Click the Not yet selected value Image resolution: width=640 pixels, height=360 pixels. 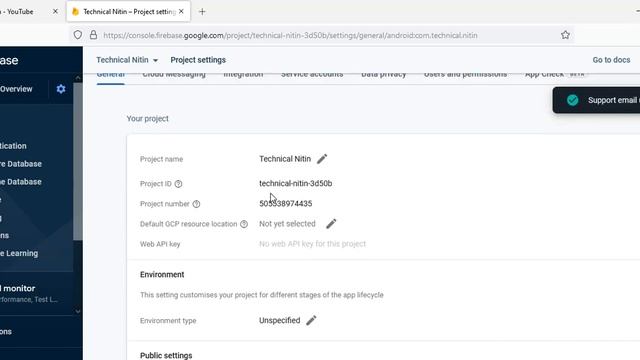(x=287, y=224)
